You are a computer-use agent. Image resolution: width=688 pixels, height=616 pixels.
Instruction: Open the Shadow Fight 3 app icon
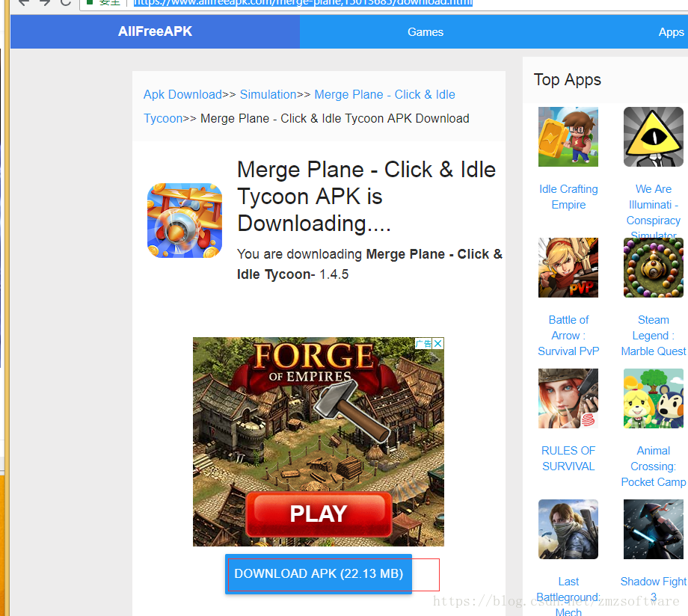pyautogui.click(x=654, y=529)
